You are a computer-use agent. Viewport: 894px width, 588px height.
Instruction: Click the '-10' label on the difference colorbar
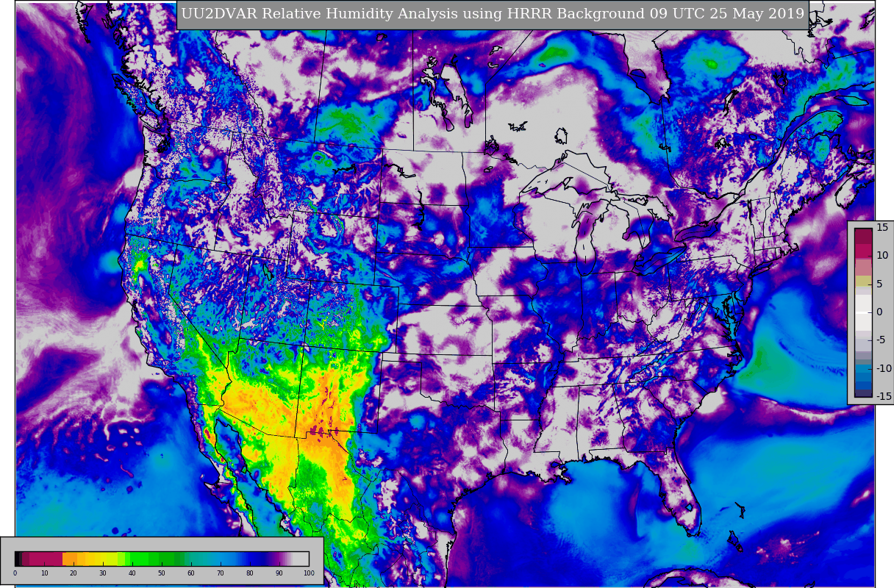pyautogui.click(x=883, y=368)
